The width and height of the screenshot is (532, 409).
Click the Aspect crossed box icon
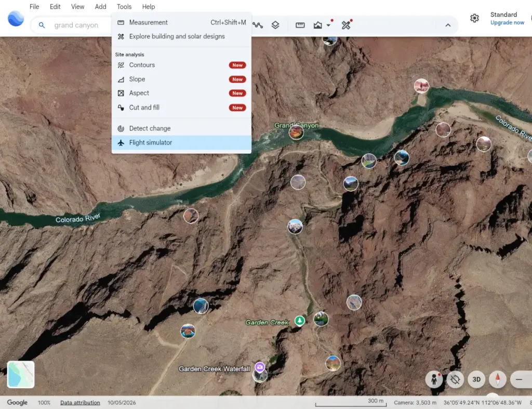[x=121, y=93]
